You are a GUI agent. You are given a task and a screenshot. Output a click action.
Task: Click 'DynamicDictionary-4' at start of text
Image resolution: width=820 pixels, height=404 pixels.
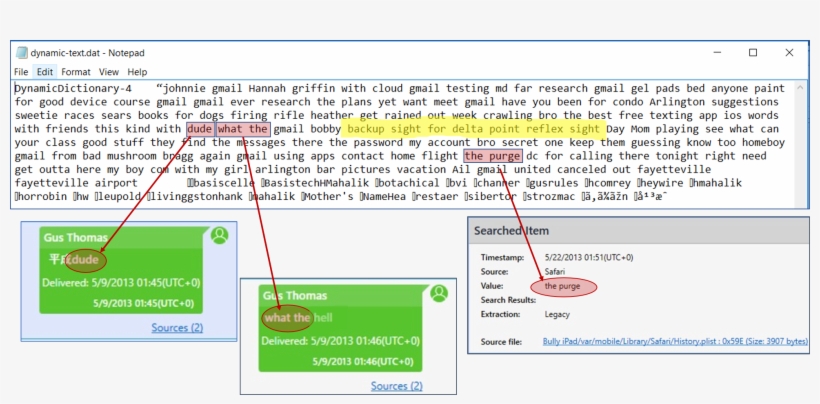pos(73,88)
